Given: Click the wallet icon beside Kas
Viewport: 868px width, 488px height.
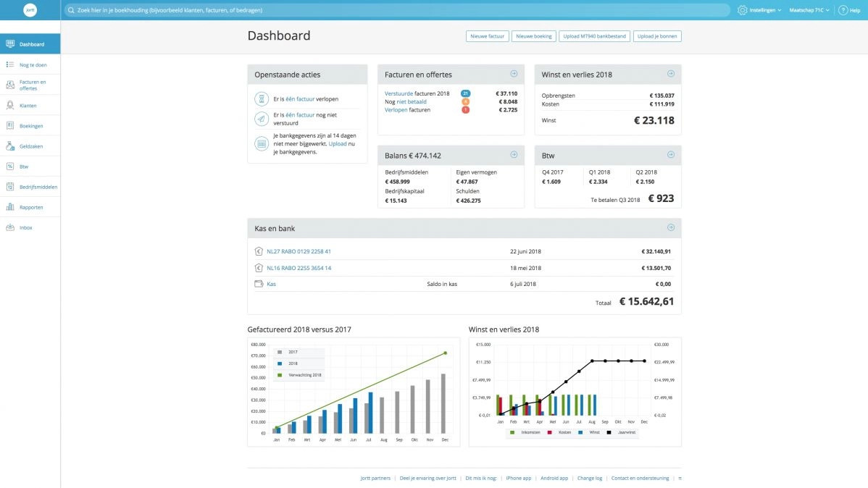Looking at the screenshot, I should coord(259,284).
